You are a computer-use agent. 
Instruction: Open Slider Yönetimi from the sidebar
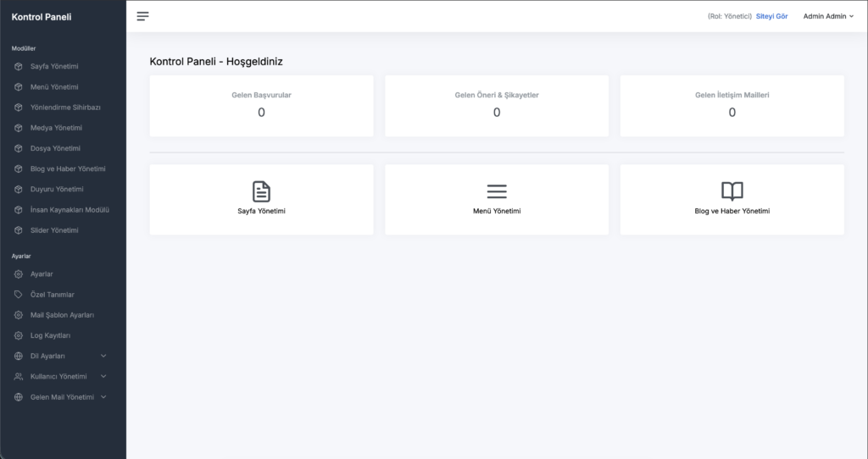coord(54,230)
